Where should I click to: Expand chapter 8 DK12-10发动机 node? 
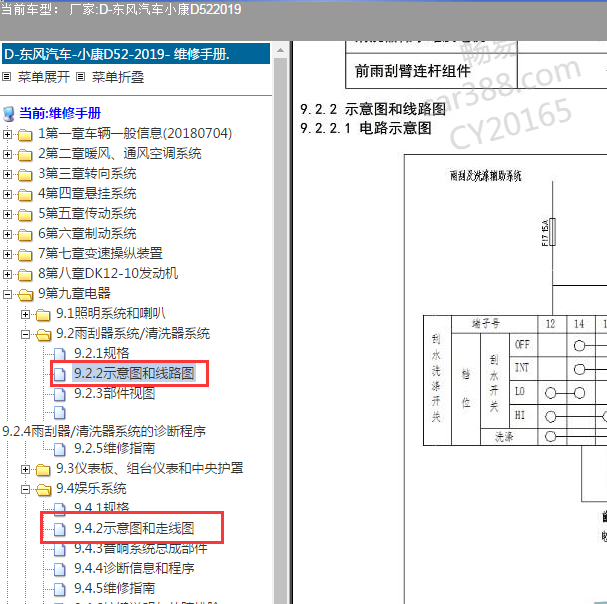[7, 275]
